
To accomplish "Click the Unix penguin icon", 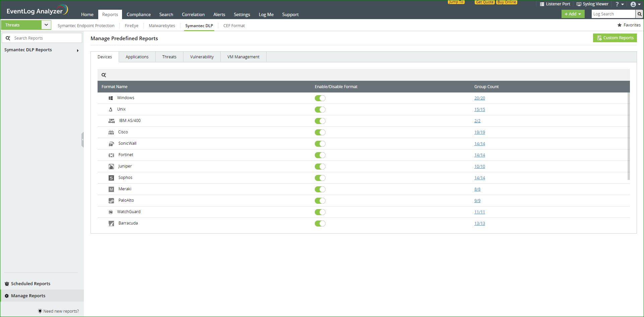I will (111, 110).
